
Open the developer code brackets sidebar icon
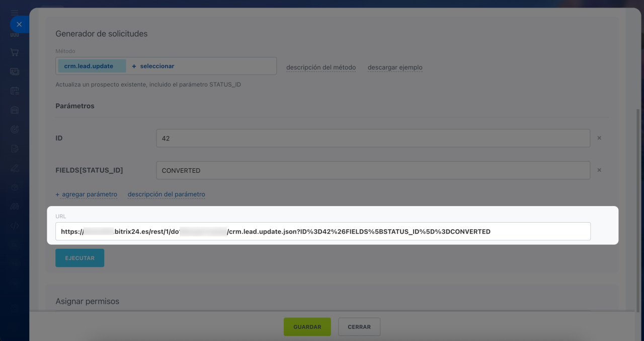pyautogui.click(x=15, y=226)
